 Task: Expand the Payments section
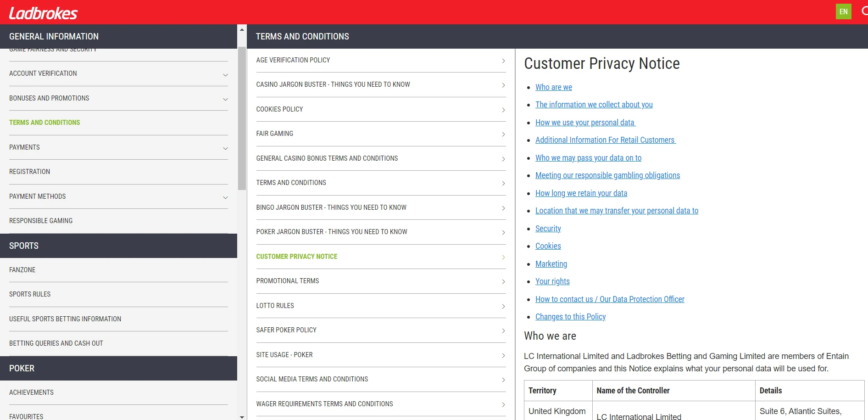point(118,147)
